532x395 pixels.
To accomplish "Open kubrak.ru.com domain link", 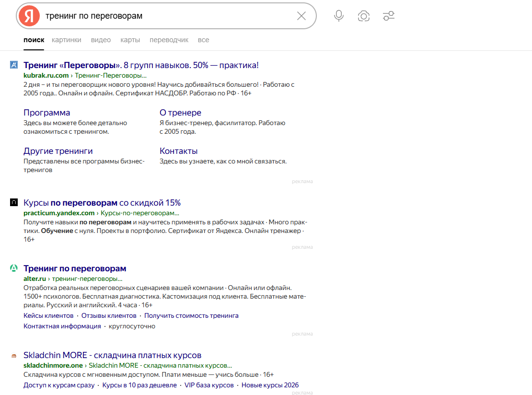I will (46, 75).
